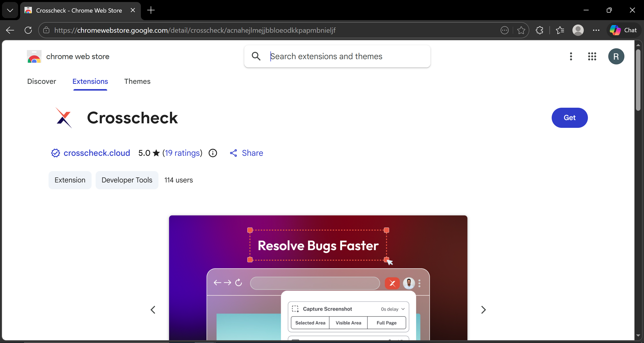Viewport: 644px width, 343px height.
Task: Switch to the Themes tab
Action: [x=137, y=81]
